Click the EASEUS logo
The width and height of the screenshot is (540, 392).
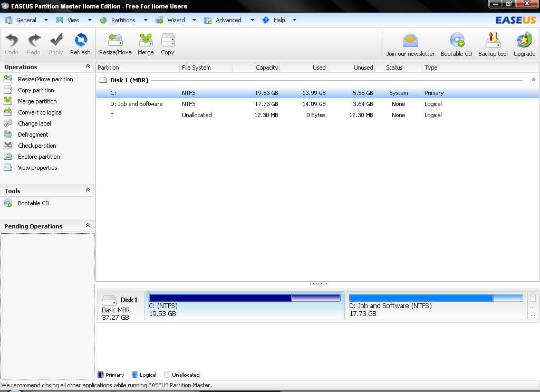point(516,20)
